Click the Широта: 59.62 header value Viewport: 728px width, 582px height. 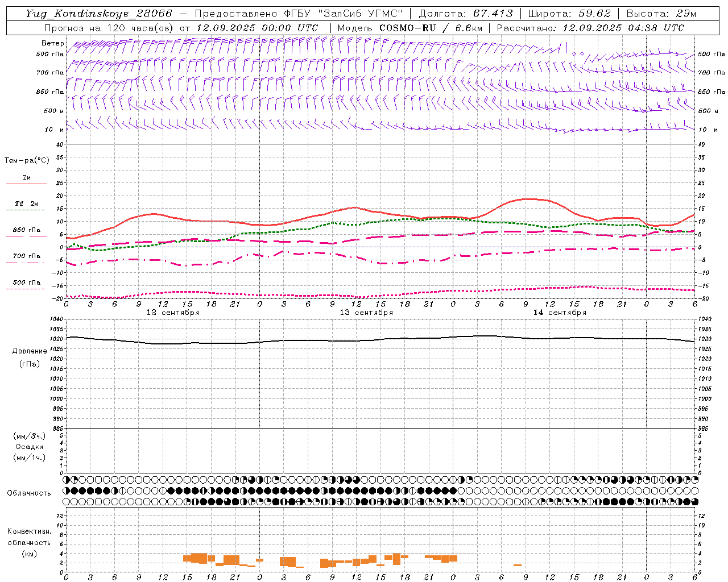click(569, 14)
